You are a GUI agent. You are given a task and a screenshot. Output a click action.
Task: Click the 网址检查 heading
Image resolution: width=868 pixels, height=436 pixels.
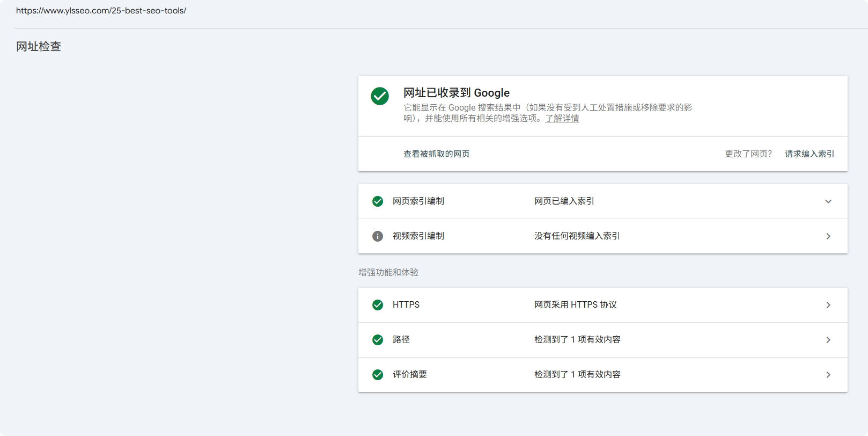[x=39, y=47]
